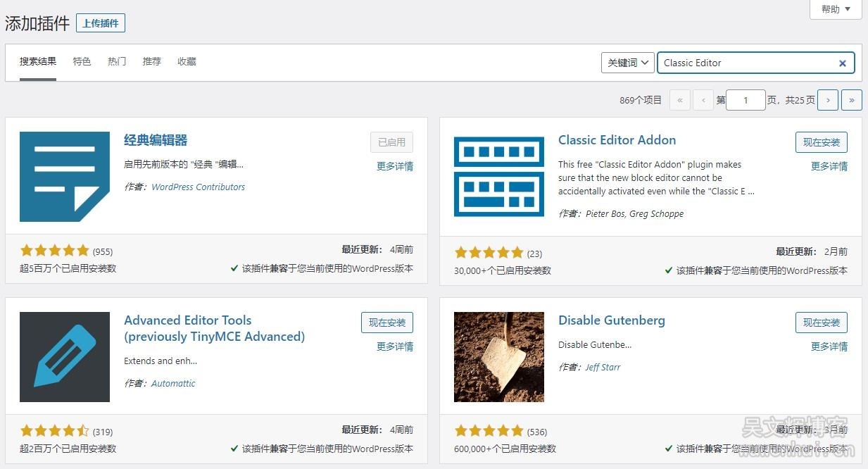Switch to the 特色 tab
868x469 pixels.
[82, 61]
